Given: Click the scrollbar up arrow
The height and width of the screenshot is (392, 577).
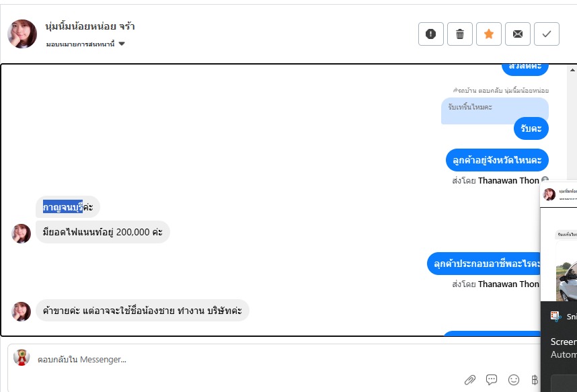Looking at the screenshot, I should coord(572,69).
